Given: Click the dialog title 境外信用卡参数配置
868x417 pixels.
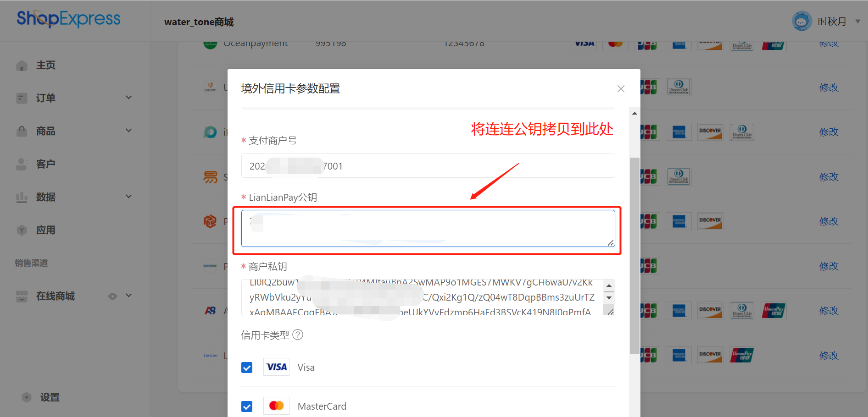Looking at the screenshot, I should click(x=291, y=88).
